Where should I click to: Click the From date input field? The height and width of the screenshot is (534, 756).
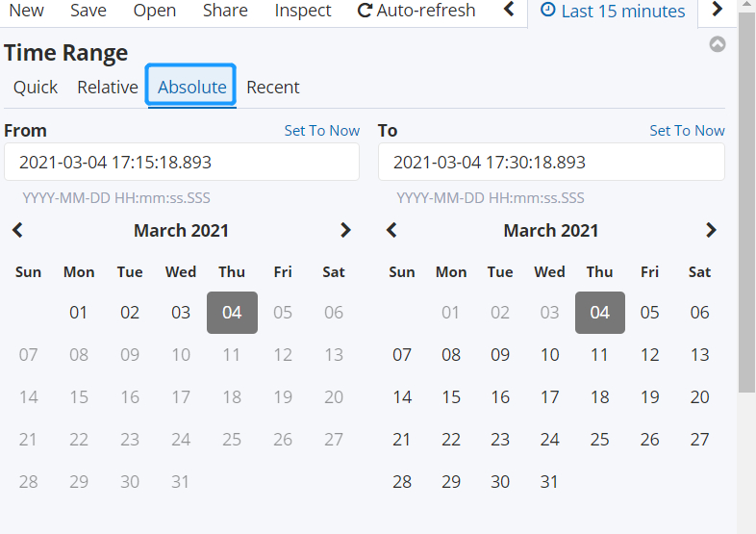[x=182, y=162]
